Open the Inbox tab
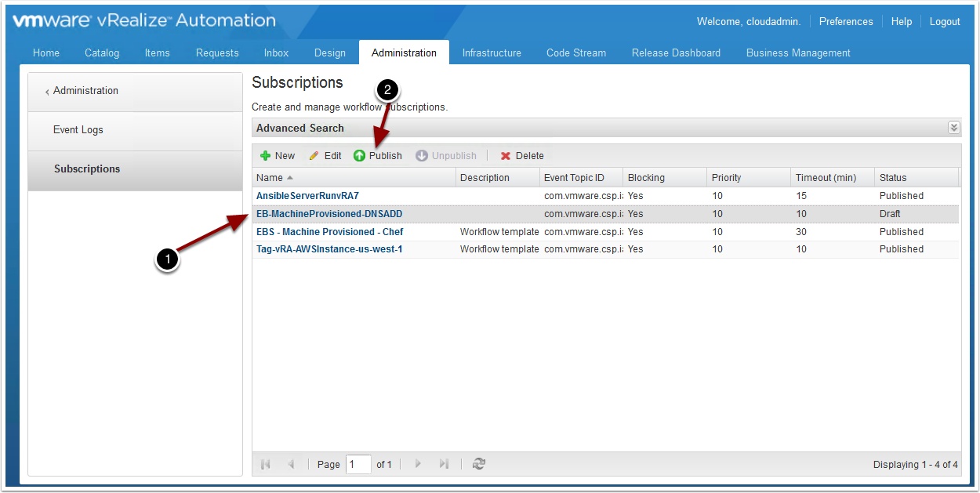980x493 pixels. (276, 53)
